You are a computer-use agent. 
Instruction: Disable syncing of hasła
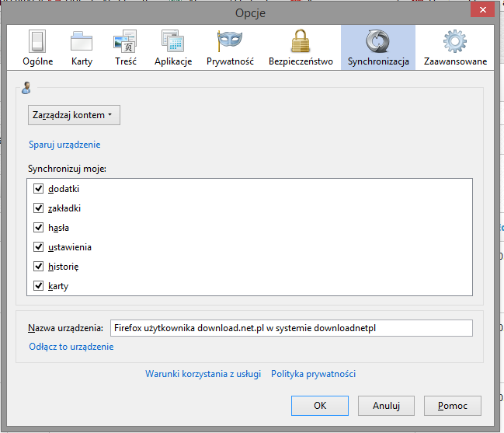39,228
